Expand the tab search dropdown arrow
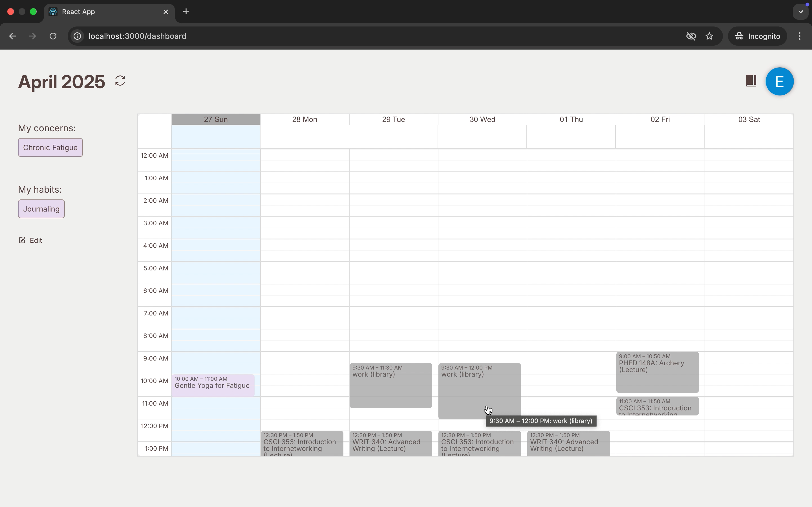 coord(800,12)
